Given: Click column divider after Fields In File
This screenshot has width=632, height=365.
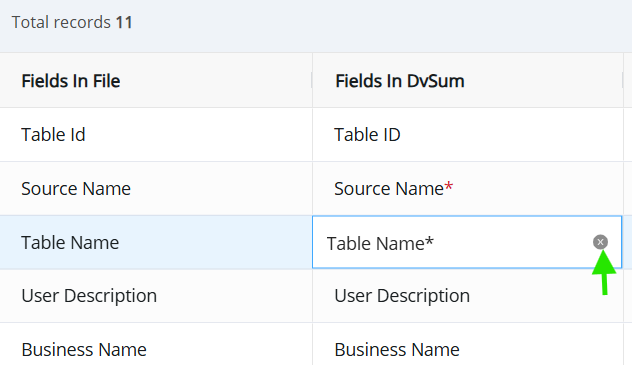Looking at the screenshot, I should 312,80.
